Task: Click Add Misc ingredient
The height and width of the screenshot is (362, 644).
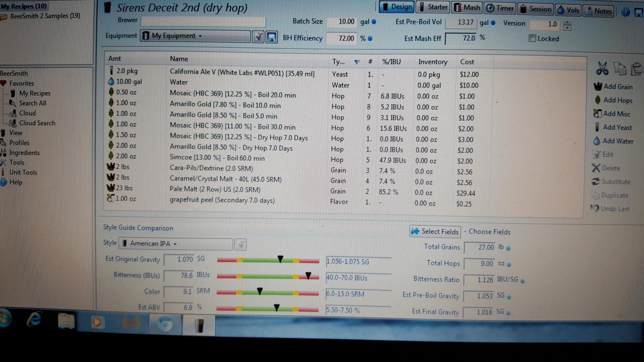Action: (612, 114)
